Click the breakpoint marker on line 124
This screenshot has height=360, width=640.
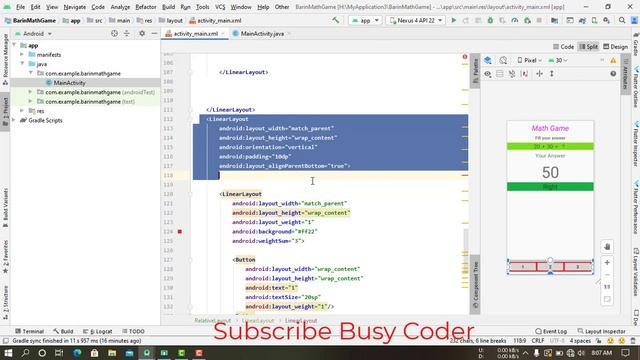(180, 231)
